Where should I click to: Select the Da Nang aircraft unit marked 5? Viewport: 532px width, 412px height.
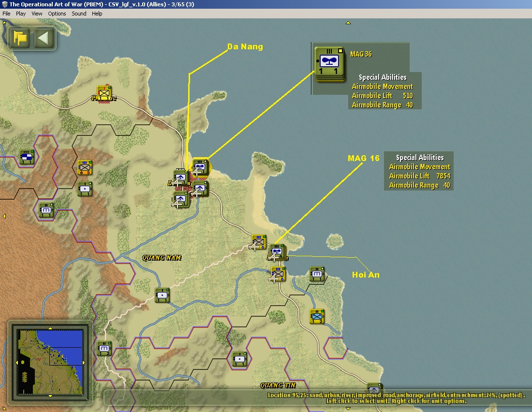click(200, 189)
